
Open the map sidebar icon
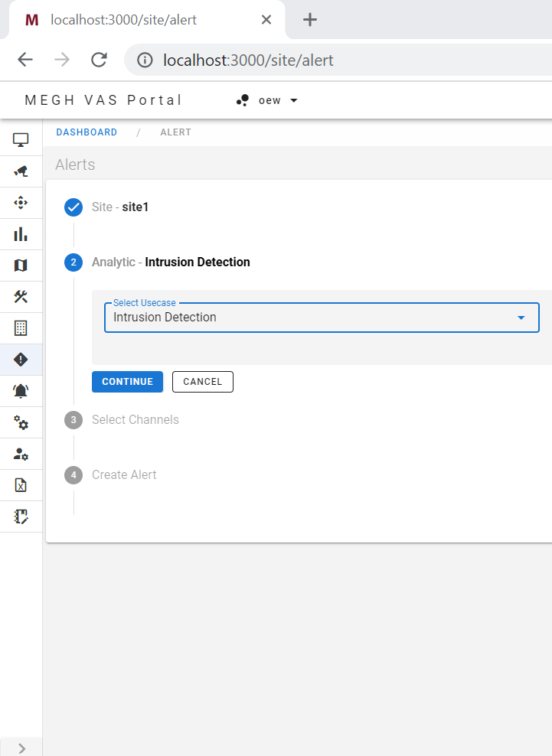(x=21, y=266)
